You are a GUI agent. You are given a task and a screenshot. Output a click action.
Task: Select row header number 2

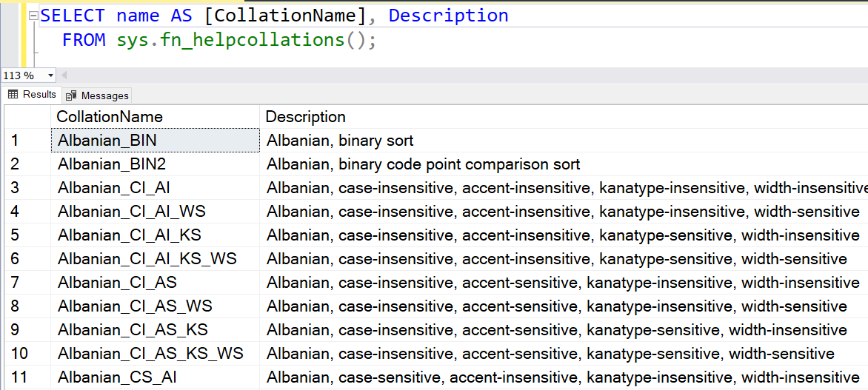pyautogui.click(x=15, y=164)
